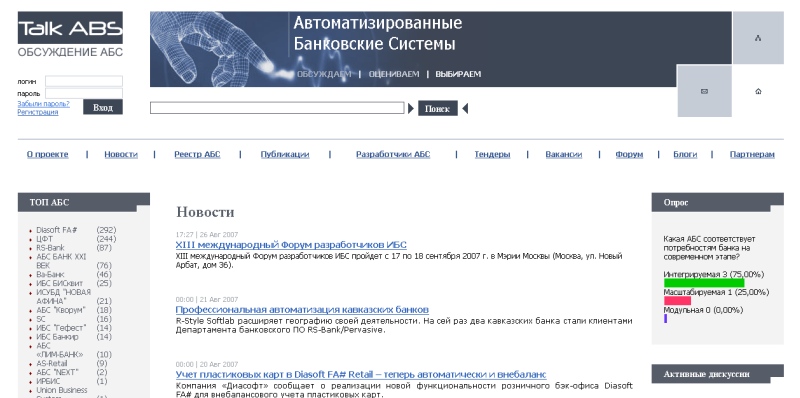This screenshot has height=398, width=800.
Task: Open the Партнерам menu item
Action: (752, 155)
